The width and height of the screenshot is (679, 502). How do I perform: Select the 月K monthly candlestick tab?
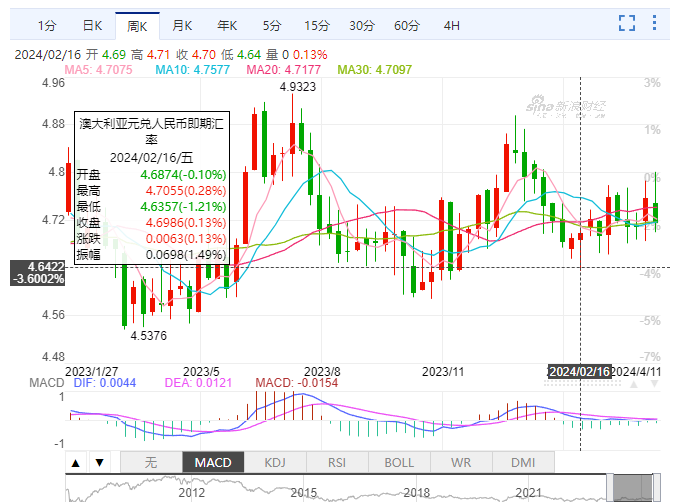tap(182, 25)
